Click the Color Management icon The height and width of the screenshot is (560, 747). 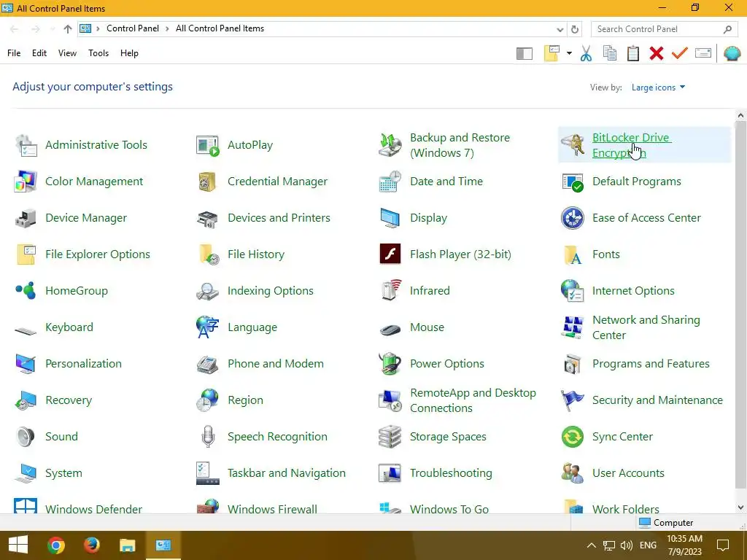point(26,182)
